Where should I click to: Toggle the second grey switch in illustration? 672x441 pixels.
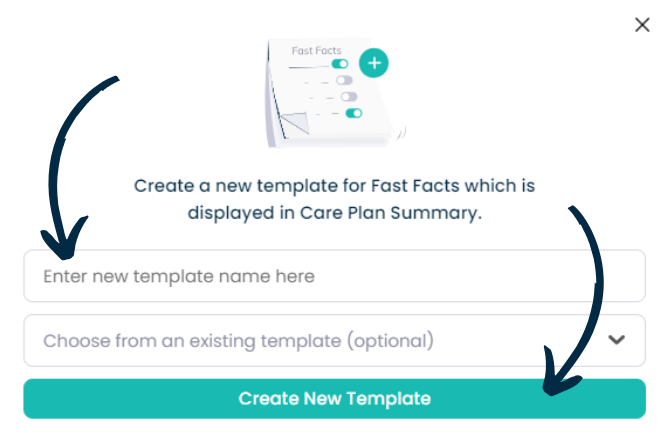344,80
